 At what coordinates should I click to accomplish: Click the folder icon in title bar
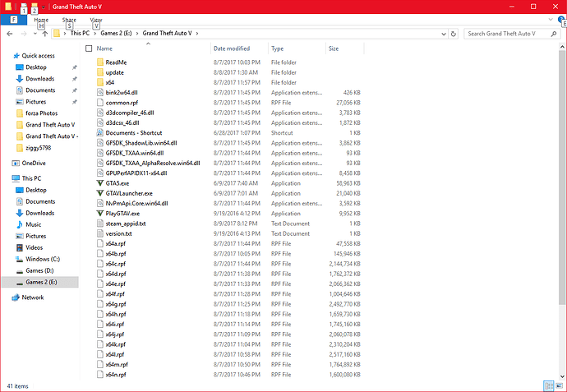8,6
